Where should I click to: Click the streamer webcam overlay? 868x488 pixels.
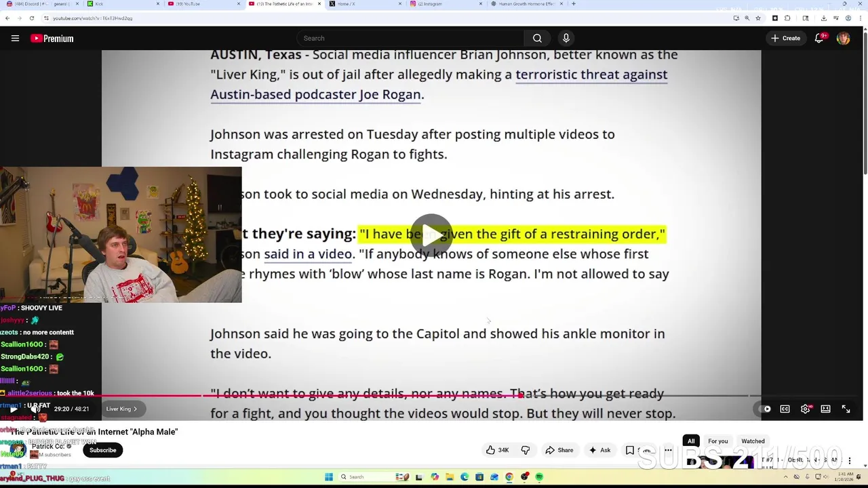(121, 235)
